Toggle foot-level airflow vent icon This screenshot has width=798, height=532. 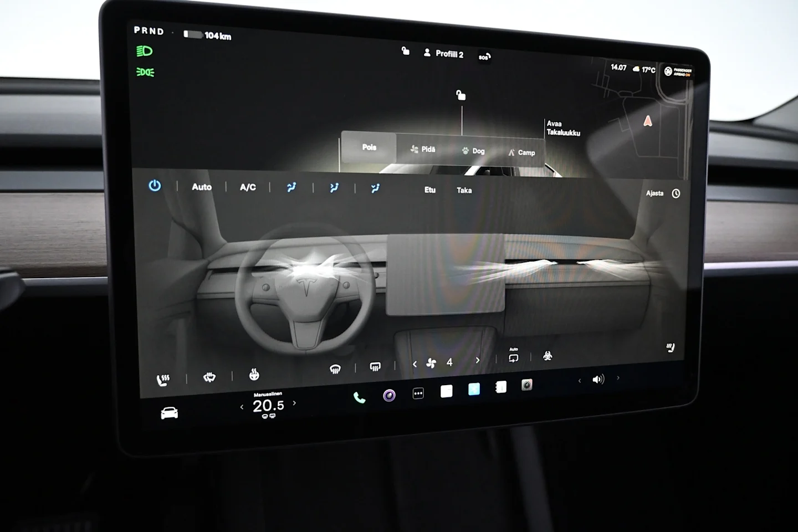pos(375,188)
